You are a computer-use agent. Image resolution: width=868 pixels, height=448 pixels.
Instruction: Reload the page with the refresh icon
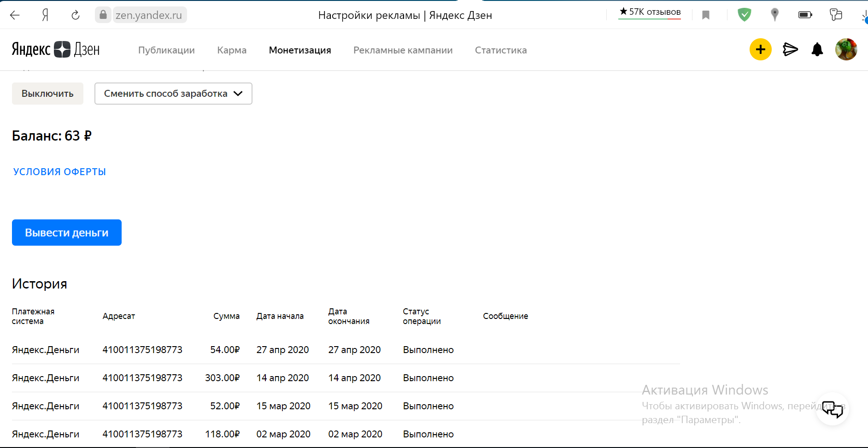coord(76,15)
